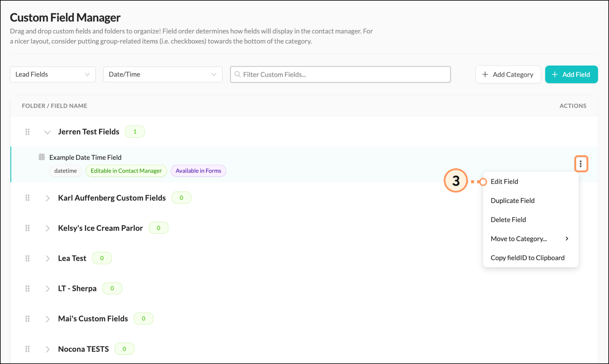Expand the LT - Sherpa folder
Screen dimensions: 609x364
pos(47,289)
